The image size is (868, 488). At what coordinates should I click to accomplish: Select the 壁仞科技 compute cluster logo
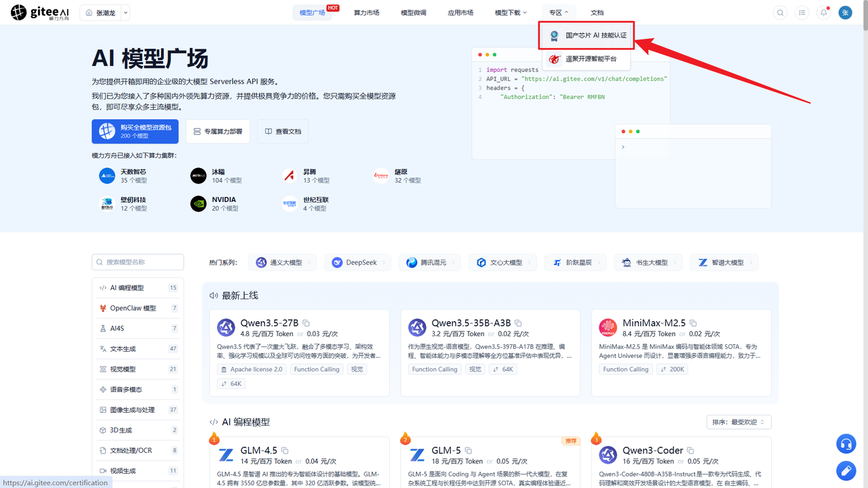107,204
